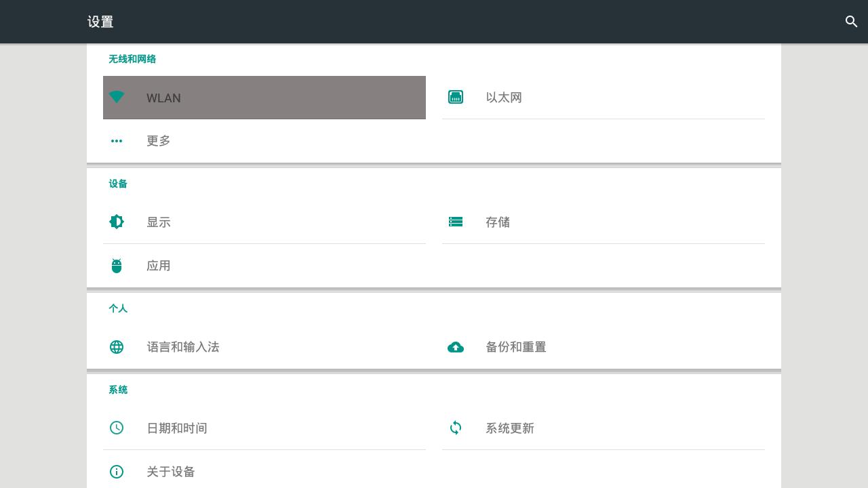Viewport: 868px width, 488px height.
Task: Click the Ethernet port icon
Action: point(456,97)
